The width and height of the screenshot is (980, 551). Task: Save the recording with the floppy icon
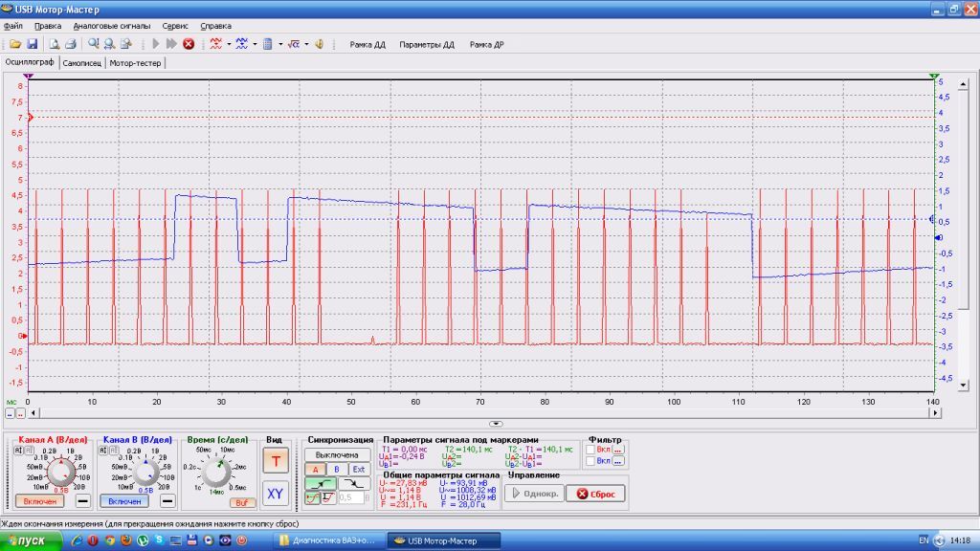pos(32,44)
